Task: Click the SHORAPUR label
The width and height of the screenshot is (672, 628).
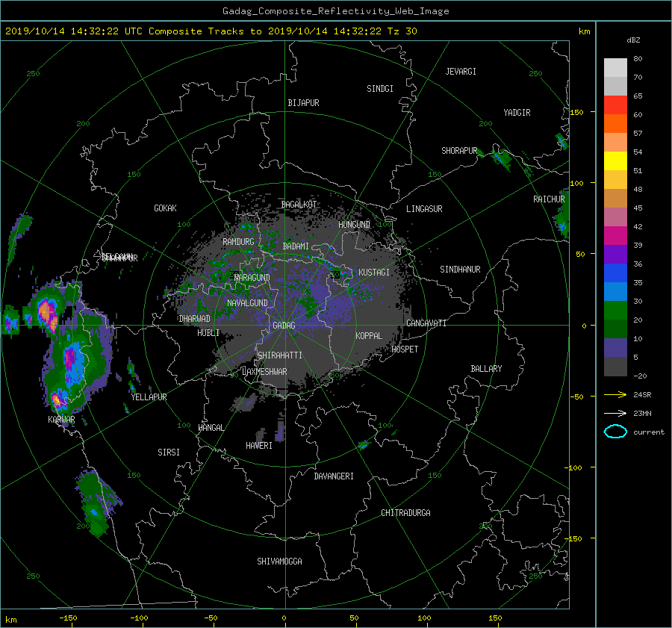Action: click(459, 150)
